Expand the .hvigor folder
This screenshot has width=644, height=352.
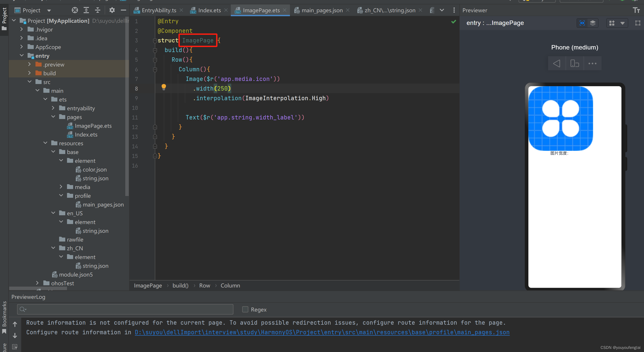(21, 29)
